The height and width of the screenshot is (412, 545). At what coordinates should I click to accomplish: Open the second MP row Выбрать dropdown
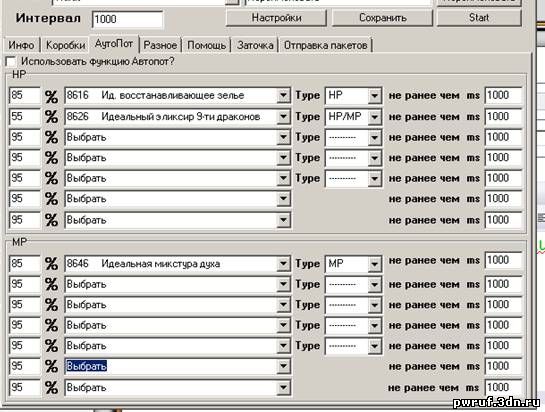pos(283,284)
